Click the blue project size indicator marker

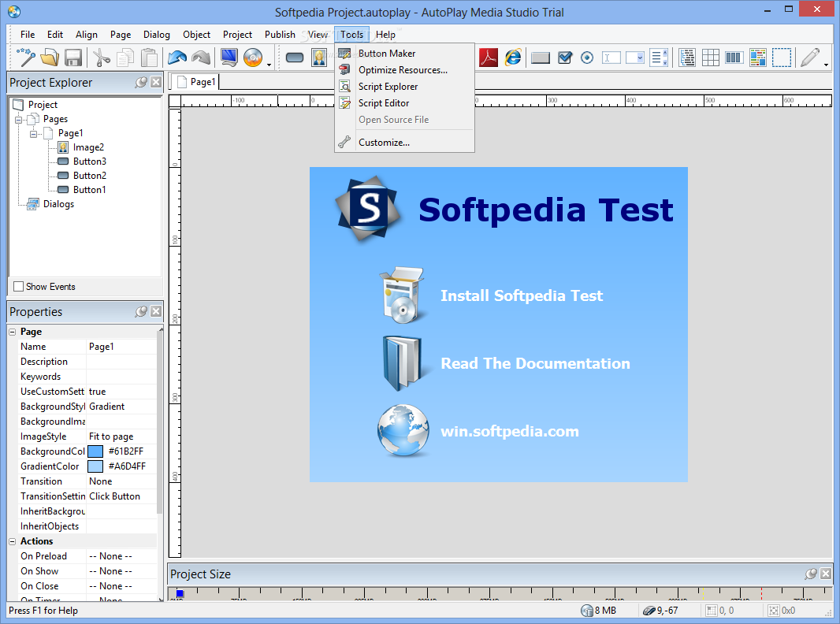(x=180, y=594)
